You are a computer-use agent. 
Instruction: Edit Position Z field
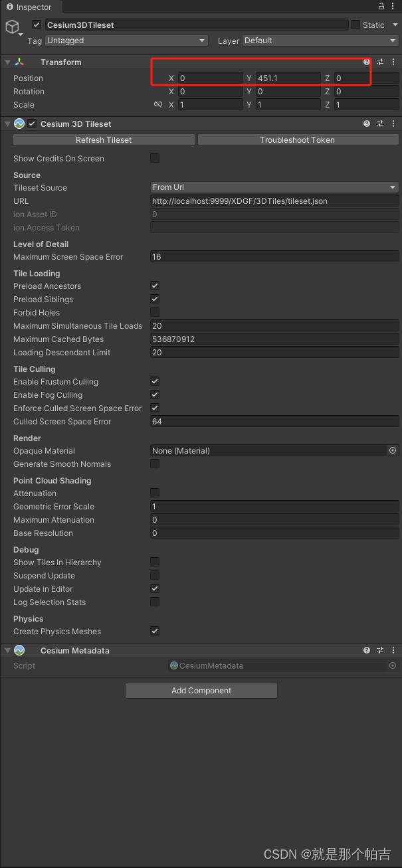[x=366, y=78]
